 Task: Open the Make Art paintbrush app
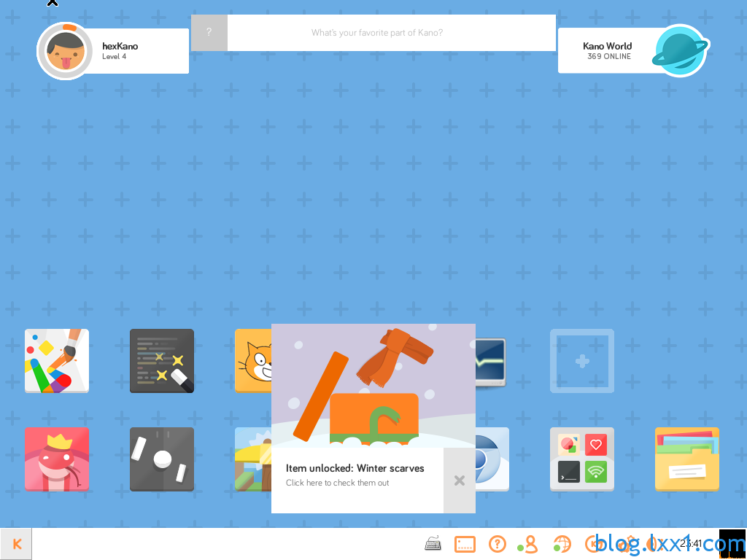coord(57,361)
